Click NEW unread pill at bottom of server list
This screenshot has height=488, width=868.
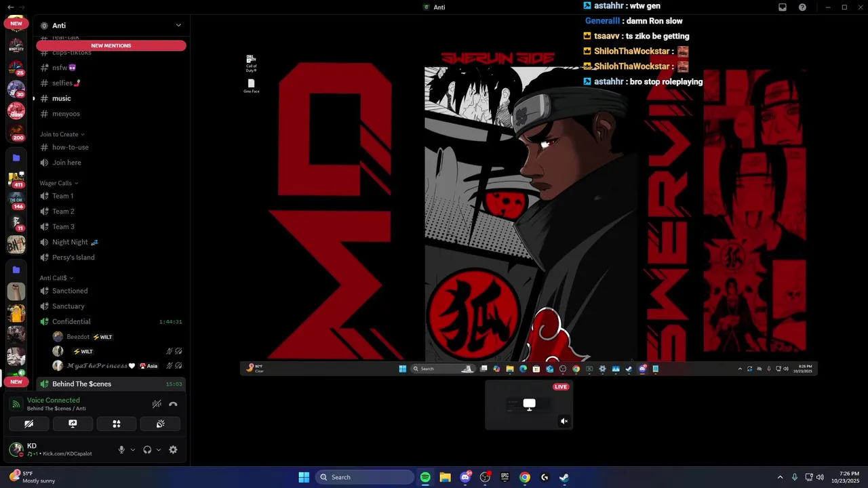point(16,382)
